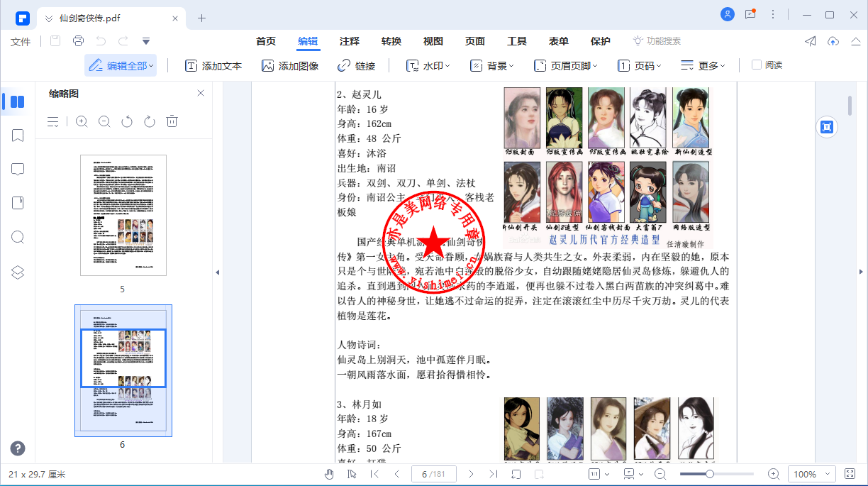Go to the previous page
Screen dimensions: 868x486
tap(397, 474)
